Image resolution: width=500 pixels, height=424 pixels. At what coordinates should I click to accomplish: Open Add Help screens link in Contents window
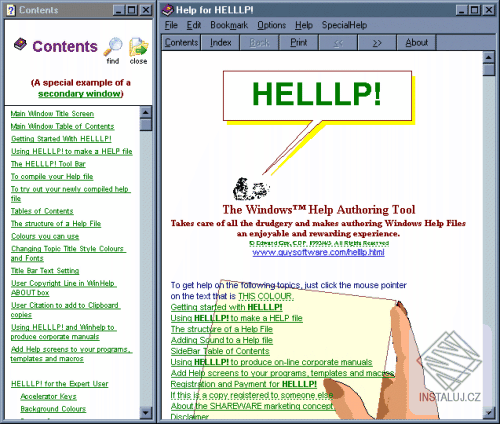71,354
